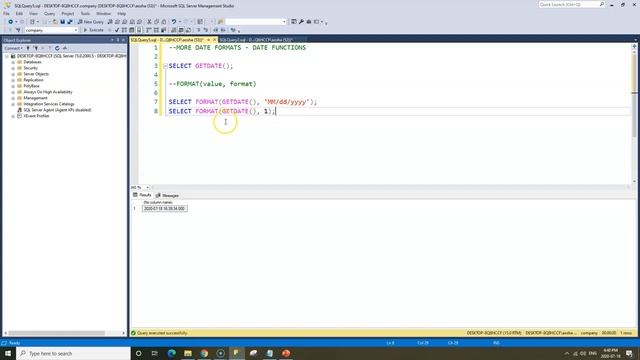640x360 pixels.
Task: Click the Parse checkmark icon beside Execute
Action: tap(117, 30)
